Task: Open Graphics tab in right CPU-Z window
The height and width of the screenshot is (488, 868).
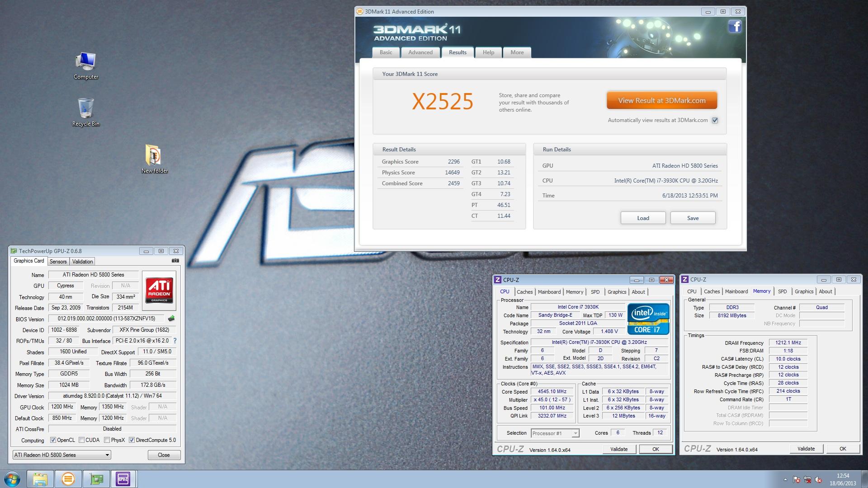Action: 804,291
